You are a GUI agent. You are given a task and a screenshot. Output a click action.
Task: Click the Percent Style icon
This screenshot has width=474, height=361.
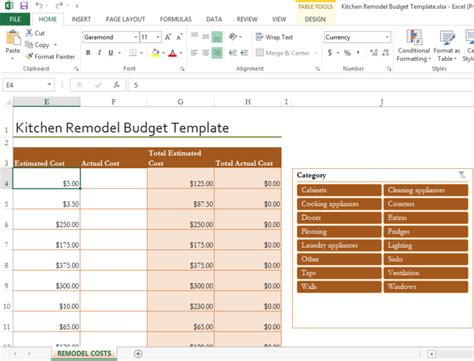click(x=347, y=53)
